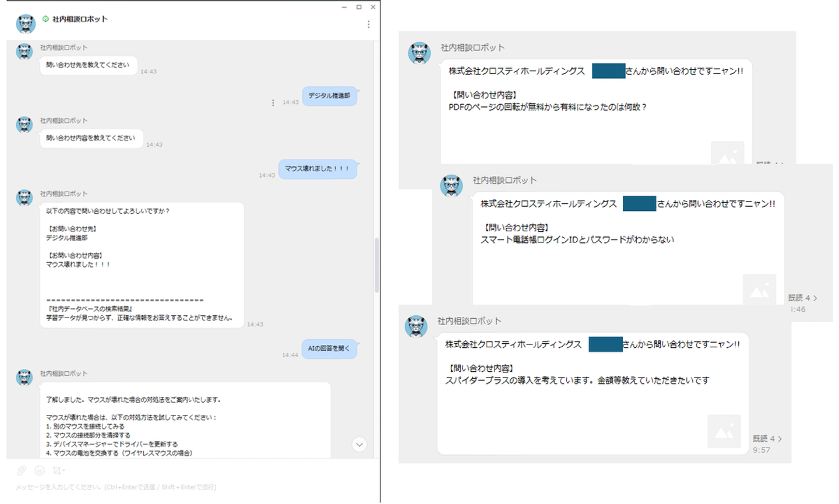Click avatar next to PDF inquiry message
This screenshot has width=839, height=504.
coord(419,53)
